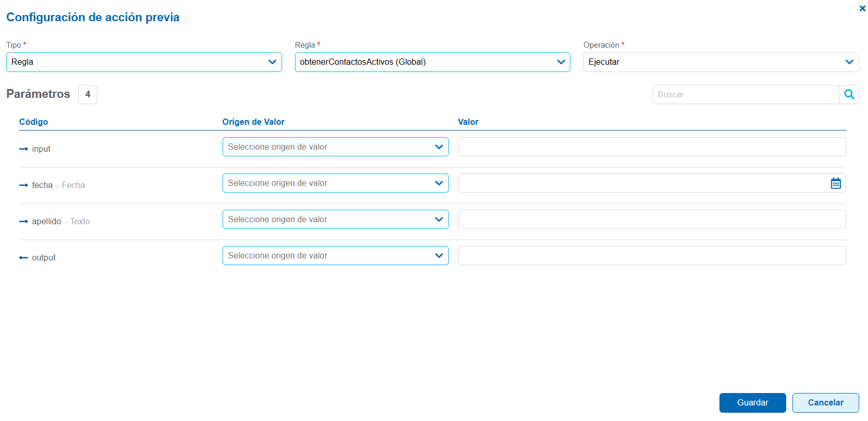This screenshot has height=421, width=868.
Task: Click the 'output' parameter name
Action: point(43,258)
